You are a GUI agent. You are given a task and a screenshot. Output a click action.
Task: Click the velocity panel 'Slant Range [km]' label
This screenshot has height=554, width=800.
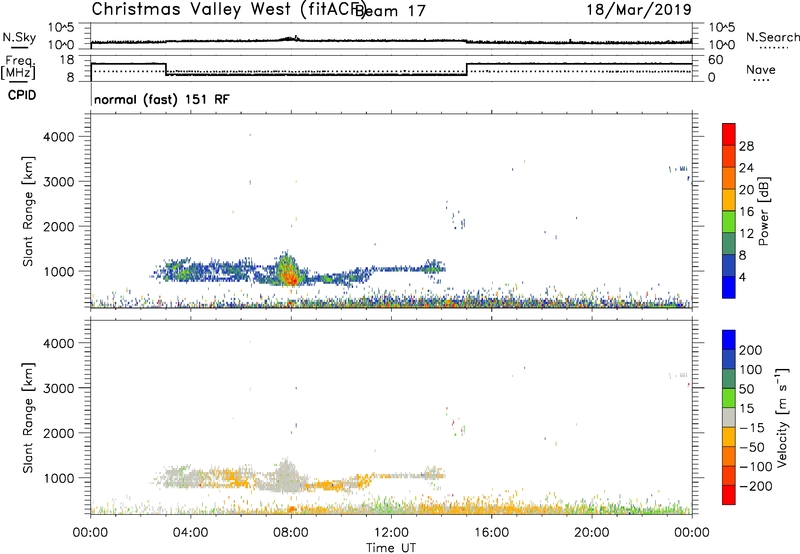[28, 417]
